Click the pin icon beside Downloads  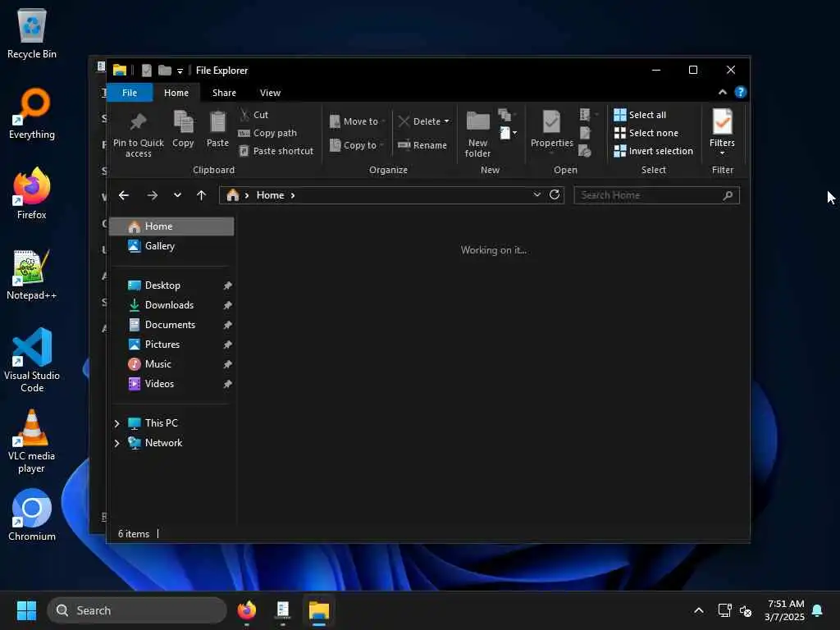(x=228, y=305)
